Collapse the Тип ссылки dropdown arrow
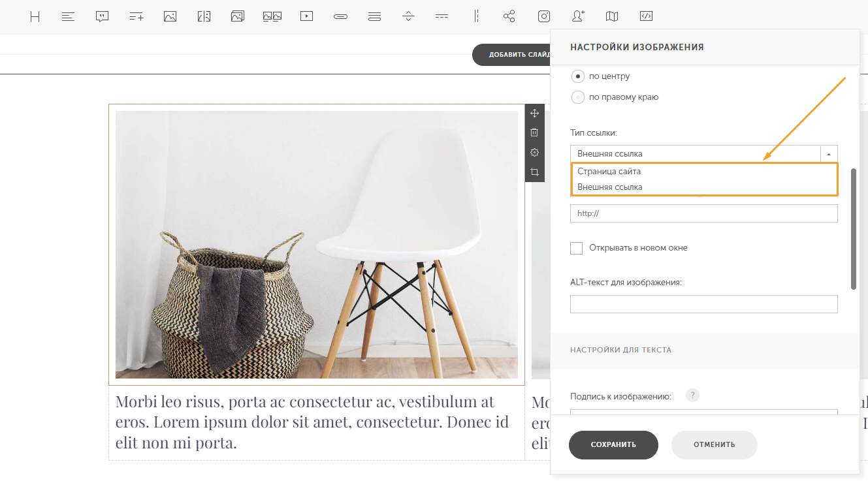This screenshot has height=481, width=868. click(829, 154)
